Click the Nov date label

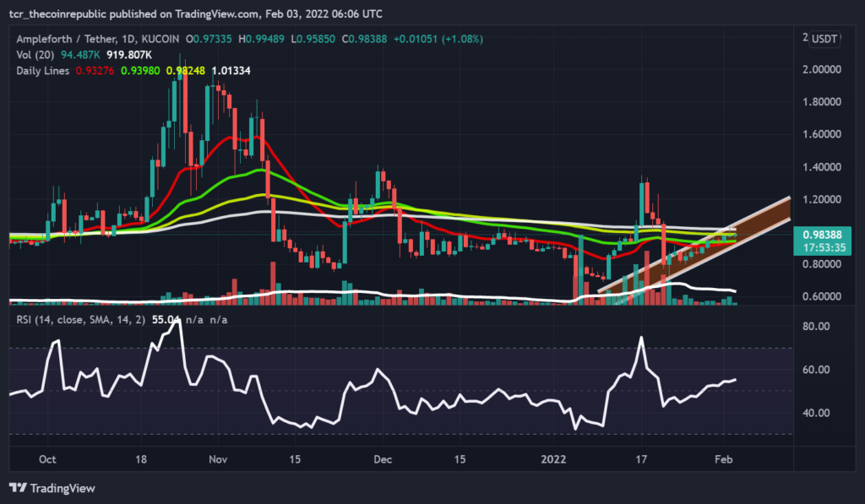coord(218,459)
